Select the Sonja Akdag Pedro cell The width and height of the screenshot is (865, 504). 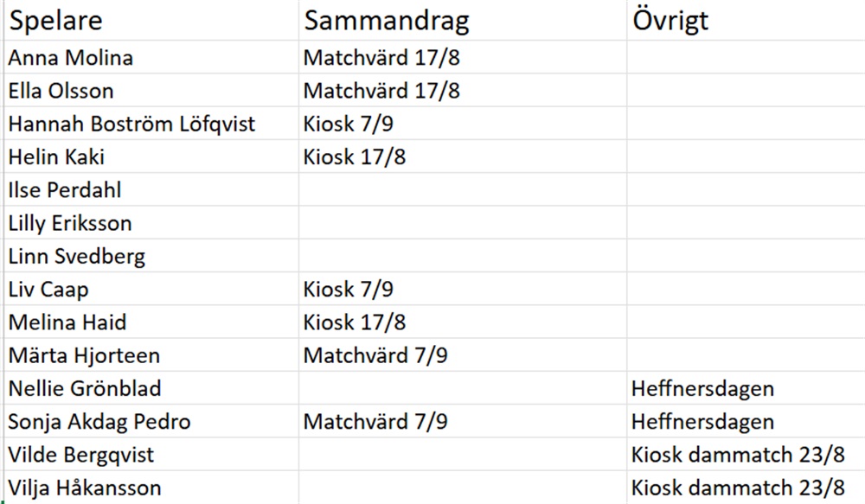(x=99, y=422)
